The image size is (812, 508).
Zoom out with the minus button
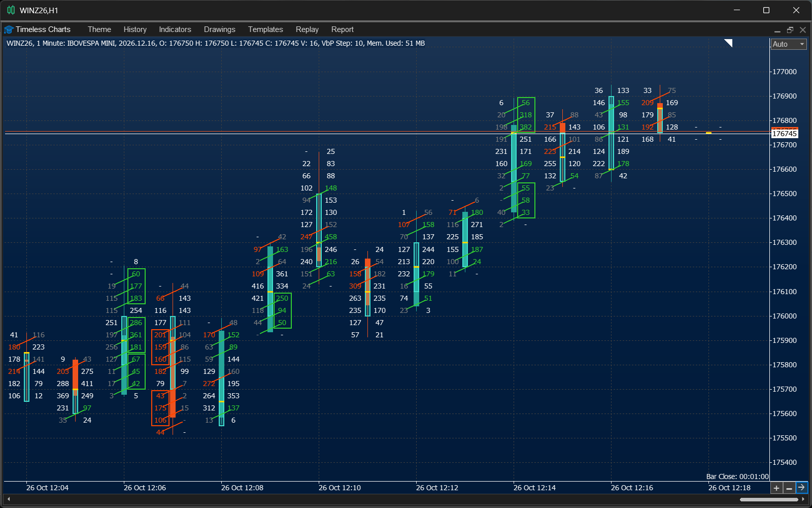789,488
